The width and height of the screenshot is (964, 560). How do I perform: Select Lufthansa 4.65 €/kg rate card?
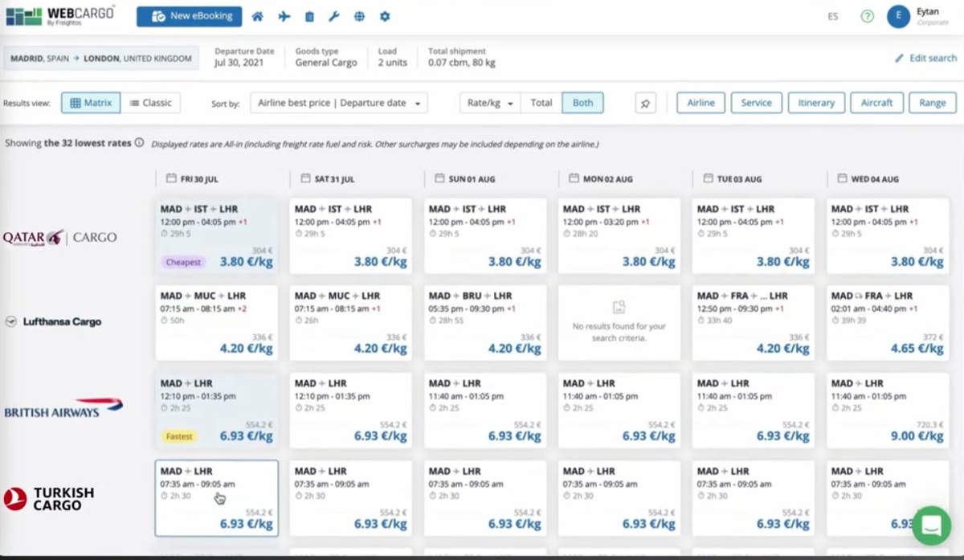point(888,324)
